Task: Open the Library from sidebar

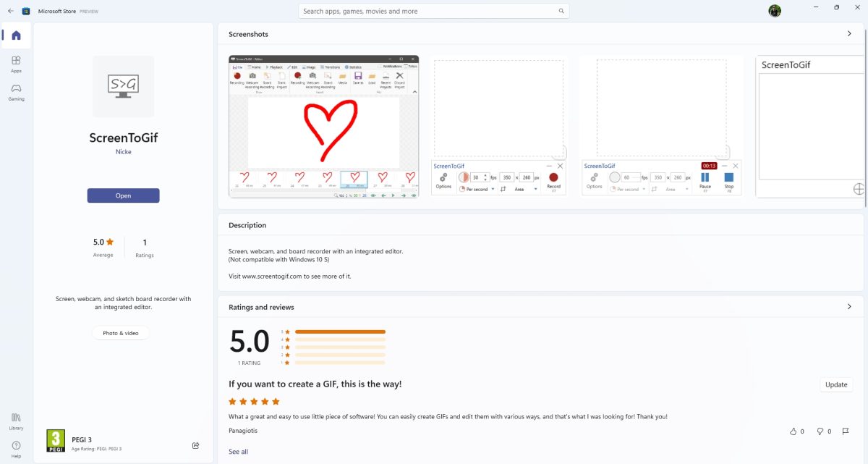Action: click(16, 421)
